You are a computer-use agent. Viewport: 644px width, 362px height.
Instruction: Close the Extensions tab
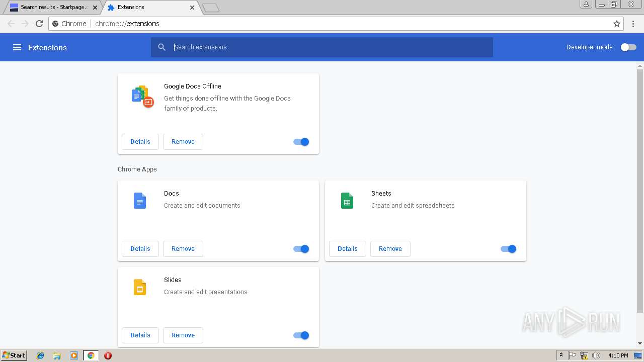tap(192, 8)
